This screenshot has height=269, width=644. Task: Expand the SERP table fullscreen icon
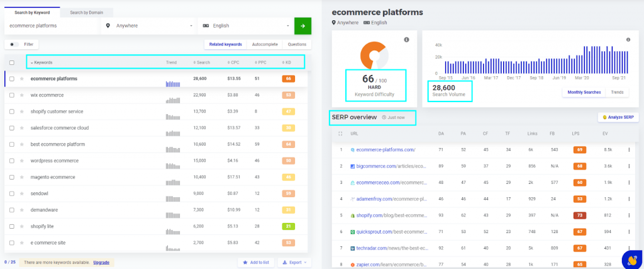click(x=340, y=134)
